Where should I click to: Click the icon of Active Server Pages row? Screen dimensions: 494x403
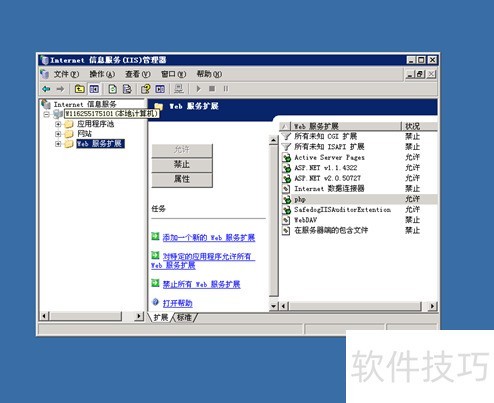coord(286,157)
